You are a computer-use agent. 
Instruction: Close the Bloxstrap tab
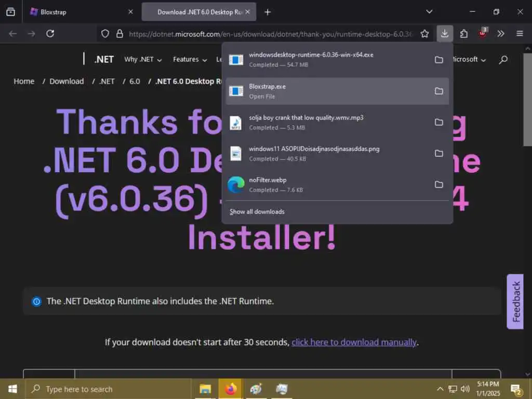pyautogui.click(x=130, y=12)
